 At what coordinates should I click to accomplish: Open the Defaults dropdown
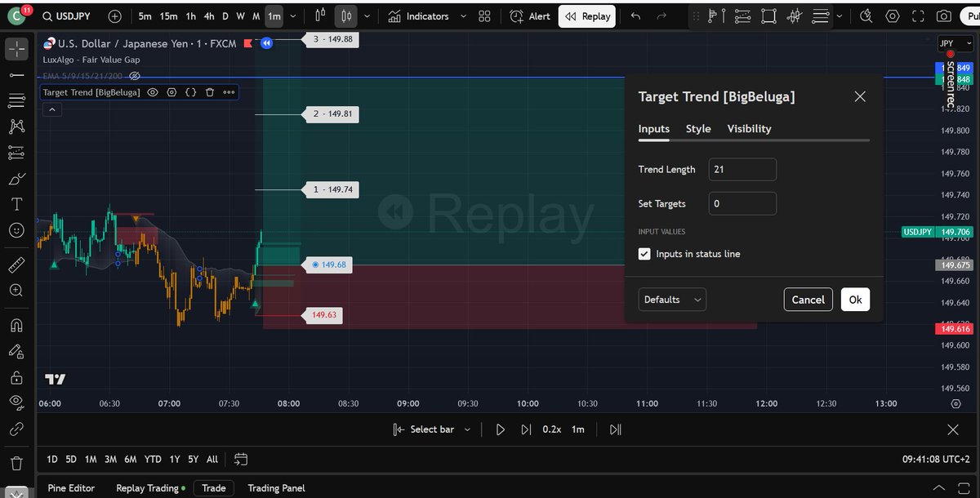(x=672, y=300)
